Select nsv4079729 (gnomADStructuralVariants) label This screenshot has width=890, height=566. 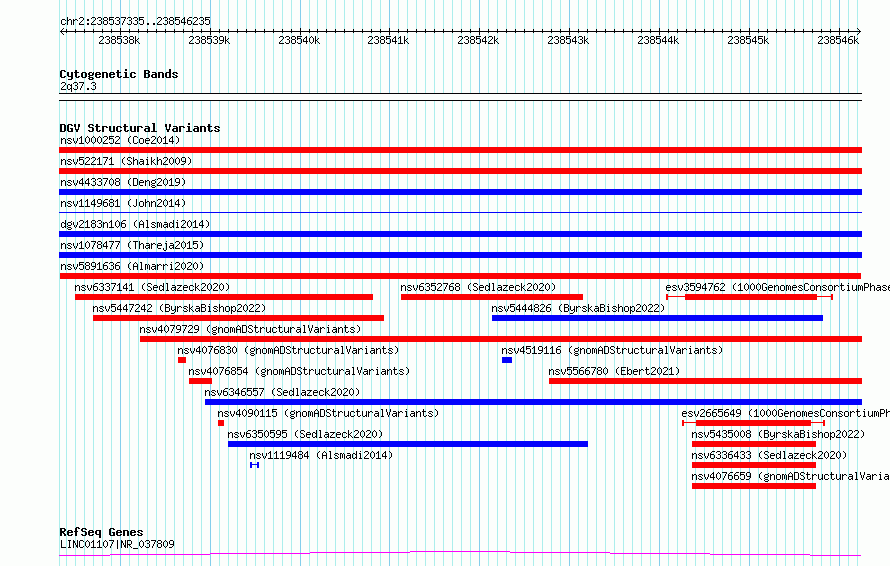(250, 329)
